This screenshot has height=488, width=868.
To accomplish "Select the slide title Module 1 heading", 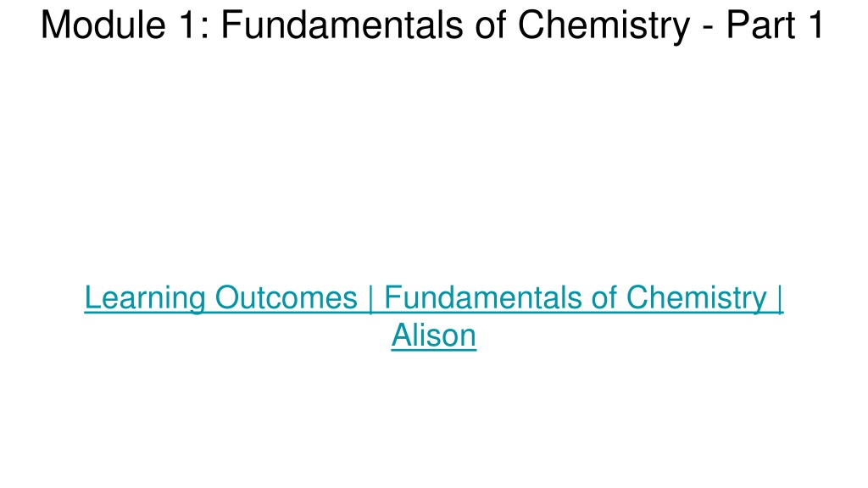I will click(433, 25).
